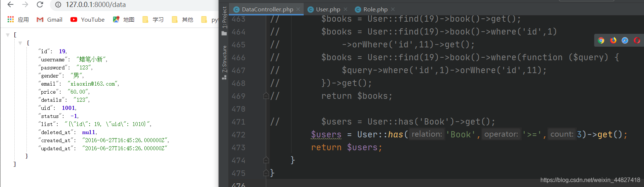The height and width of the screenshot is (187, 644).
Task: Click the $users variable on line 472
Action: (x=326, y=134)
